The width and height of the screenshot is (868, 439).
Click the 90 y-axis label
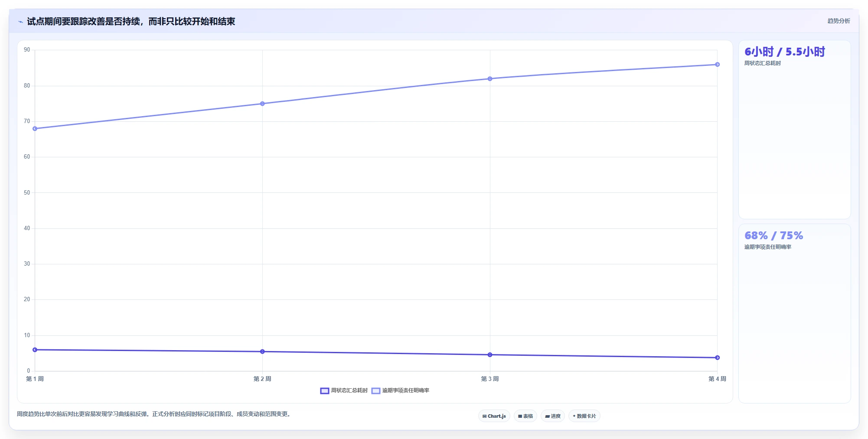click(27, 50)
